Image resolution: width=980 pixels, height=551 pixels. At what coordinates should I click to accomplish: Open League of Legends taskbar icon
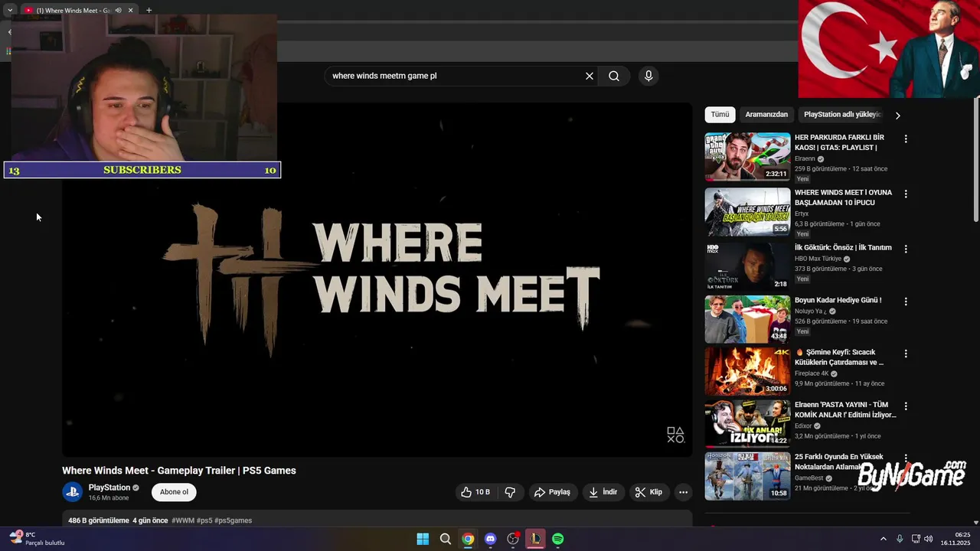[x=535, y=539]
